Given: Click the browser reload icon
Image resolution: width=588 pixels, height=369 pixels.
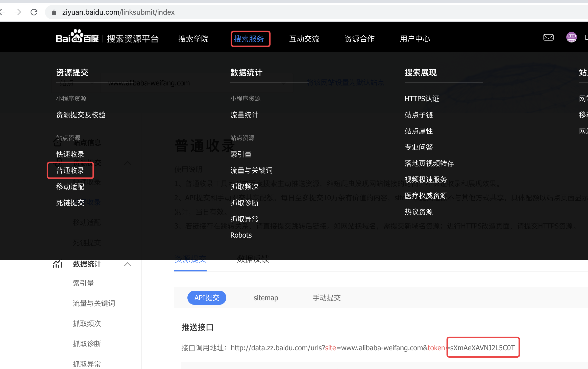Looking at the screenshot, I should 34,12.
